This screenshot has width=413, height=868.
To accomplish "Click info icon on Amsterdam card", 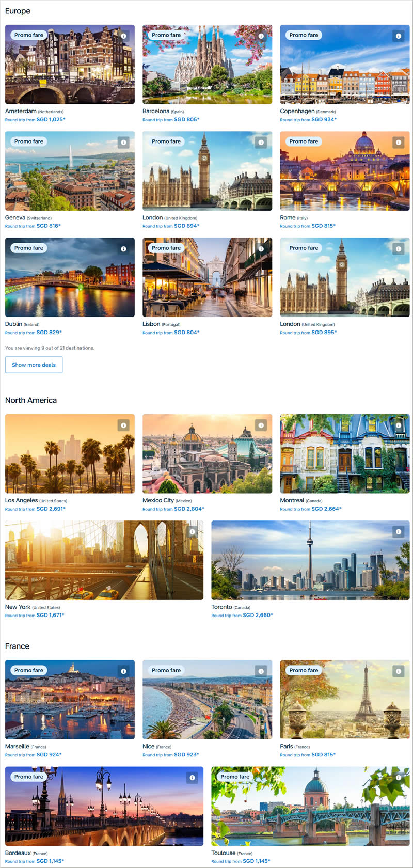I will pos(123,36).
